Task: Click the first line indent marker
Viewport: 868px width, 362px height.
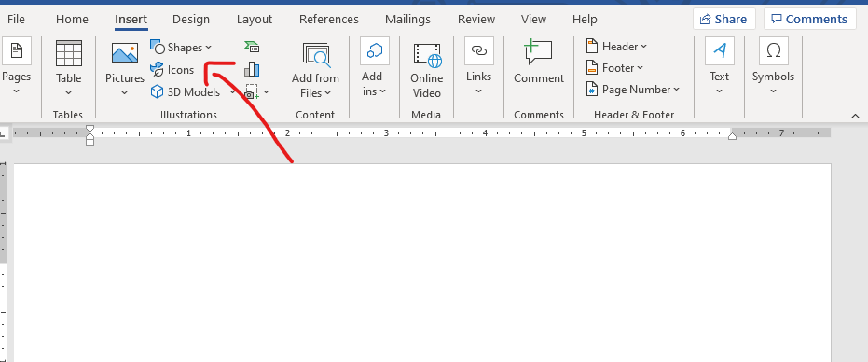Action: point(90,129)
